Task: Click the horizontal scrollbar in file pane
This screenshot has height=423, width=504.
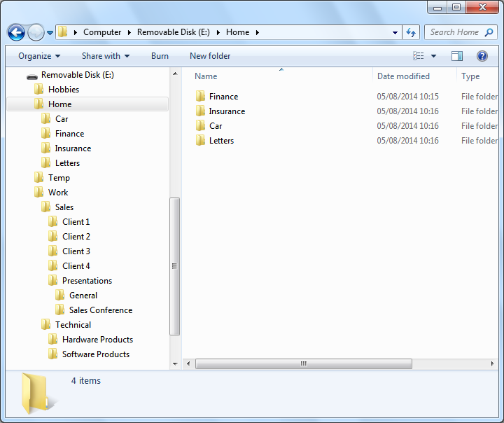Action: (303, 364)
